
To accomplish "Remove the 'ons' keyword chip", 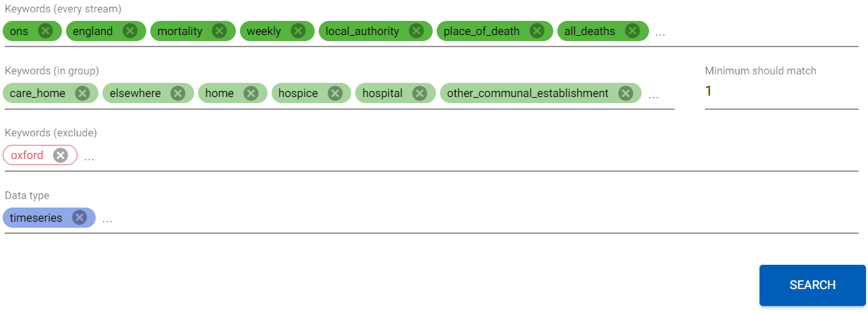I will [x=46, y=31].
